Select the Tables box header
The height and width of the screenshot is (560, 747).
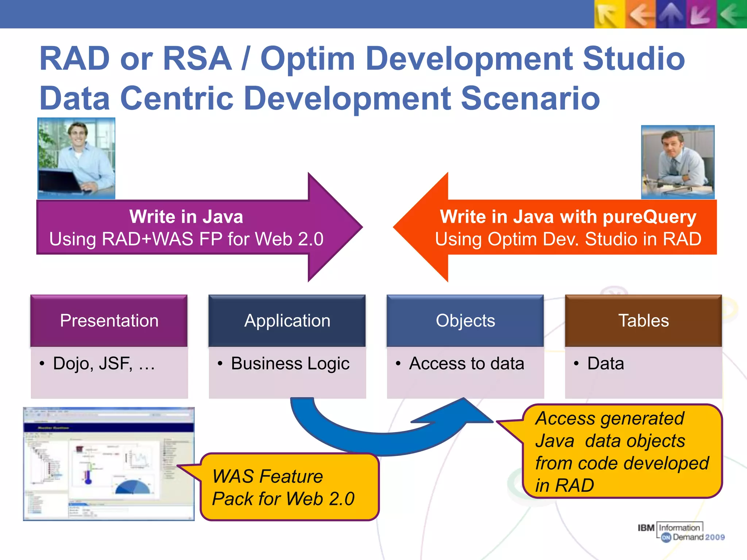(x=643, y=321)
